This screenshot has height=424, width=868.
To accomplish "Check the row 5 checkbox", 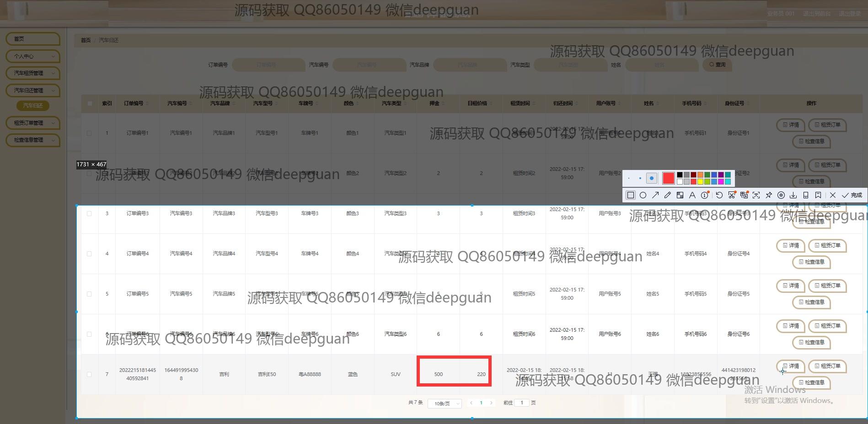I will click(x=89, y=294).
